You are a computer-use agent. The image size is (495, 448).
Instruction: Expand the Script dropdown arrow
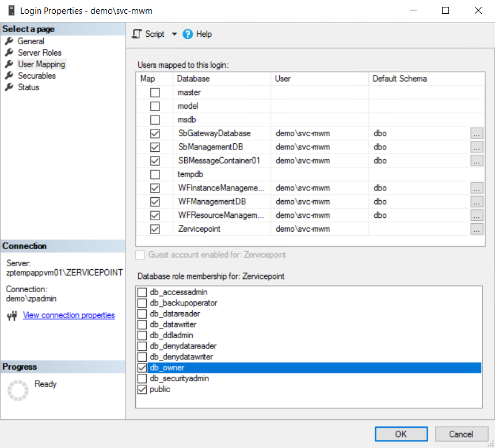click(x=174, y=34)
